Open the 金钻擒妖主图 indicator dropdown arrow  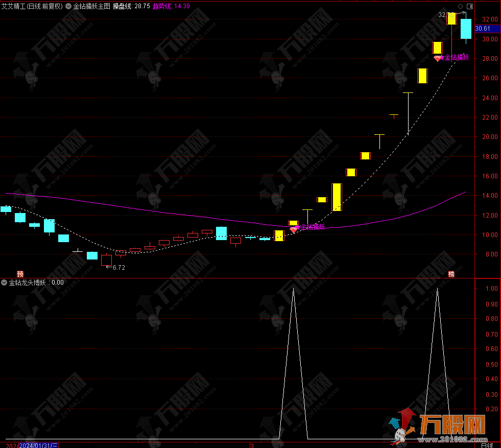coord(68,6)
